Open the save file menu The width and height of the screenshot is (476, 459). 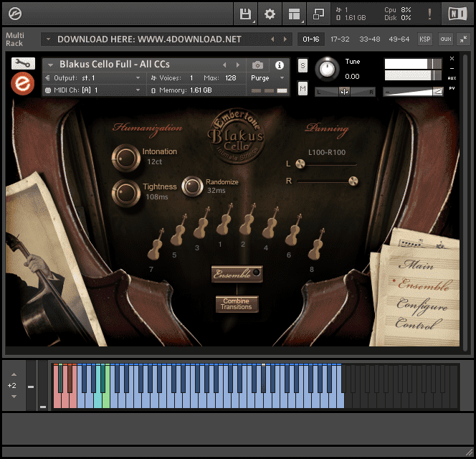click(x=246, y=14)
